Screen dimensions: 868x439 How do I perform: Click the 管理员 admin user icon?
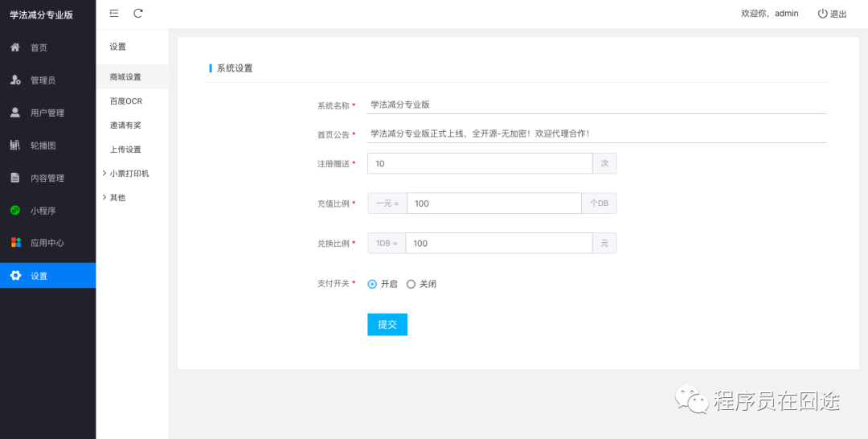coord(15,80)
